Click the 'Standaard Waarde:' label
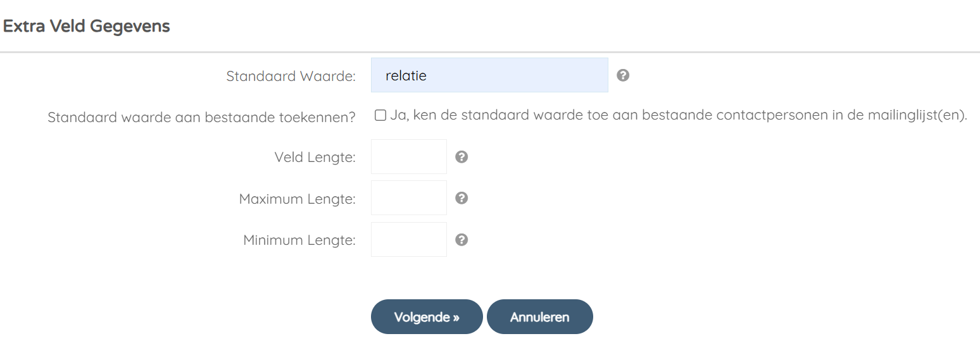This screenshot has width=980, height=348. [x=291, y=77]
